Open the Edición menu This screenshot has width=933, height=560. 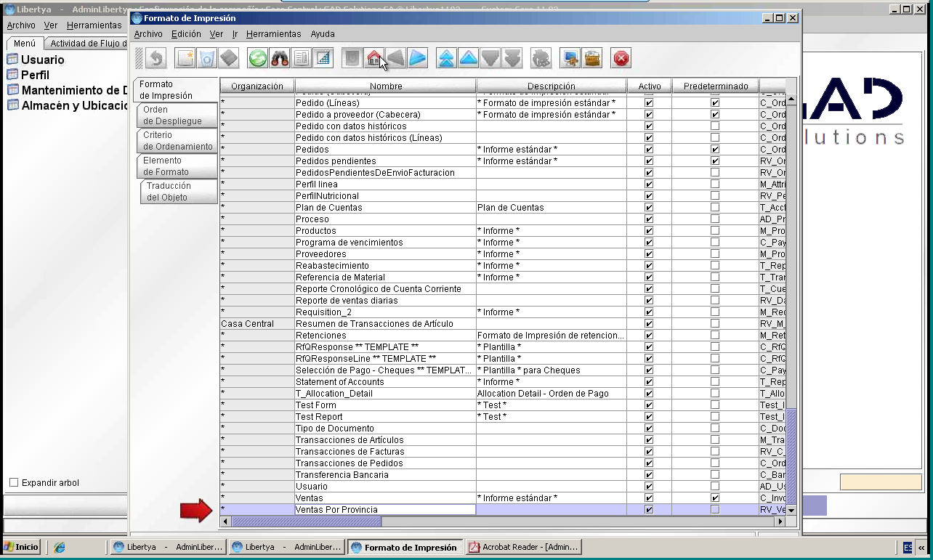tap(186, 34)
